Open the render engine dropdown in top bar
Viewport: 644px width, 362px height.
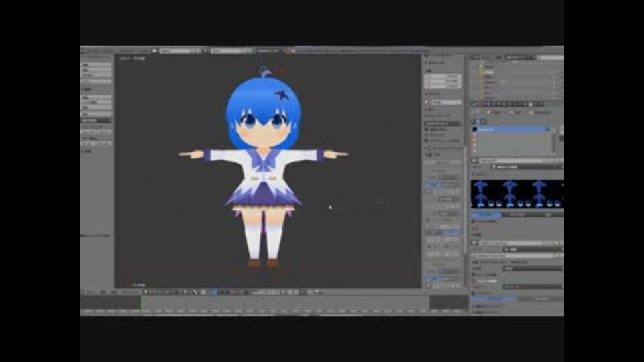[x=270, y=50]
